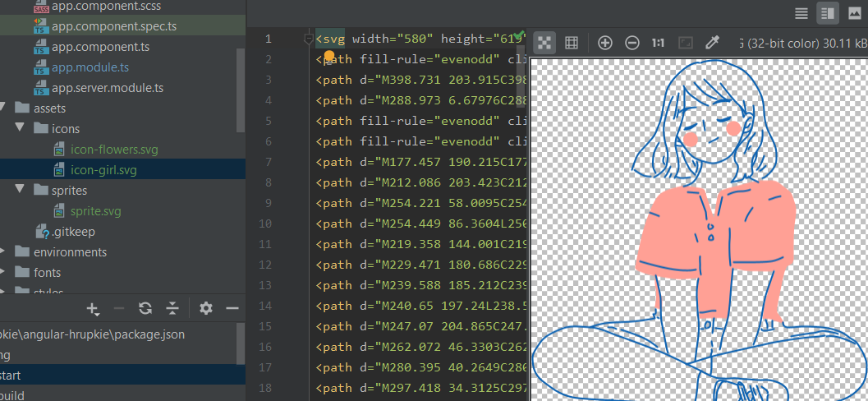
Task: Open sprite.svg file
Action: coord(96,211)
